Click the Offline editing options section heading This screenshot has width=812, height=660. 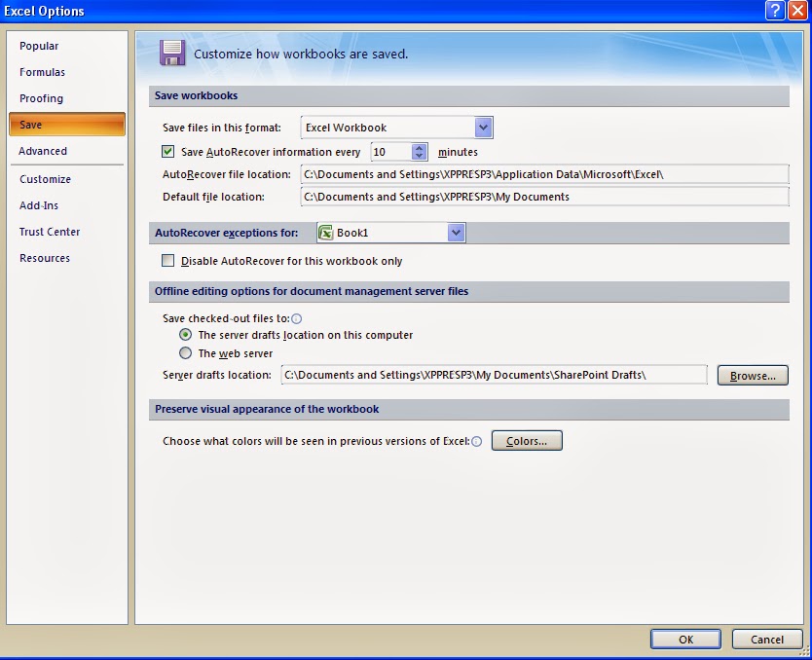click(x=312, y=291)
